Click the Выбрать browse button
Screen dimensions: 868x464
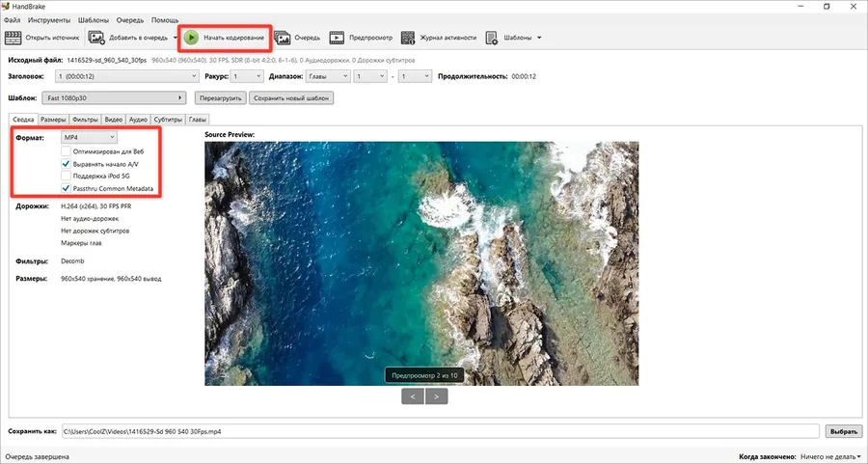pyautogui.click(x=844, y=431)
